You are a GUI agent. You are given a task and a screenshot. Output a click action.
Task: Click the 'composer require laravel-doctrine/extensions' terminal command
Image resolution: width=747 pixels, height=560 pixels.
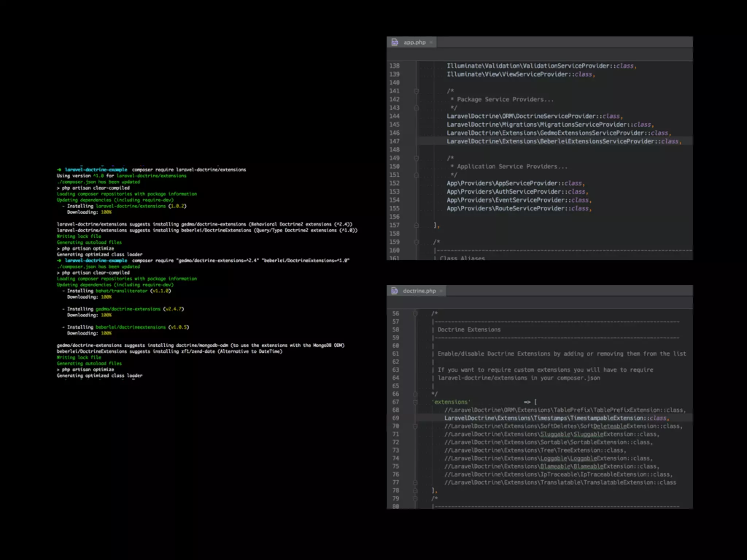click(x=189, y=170)
